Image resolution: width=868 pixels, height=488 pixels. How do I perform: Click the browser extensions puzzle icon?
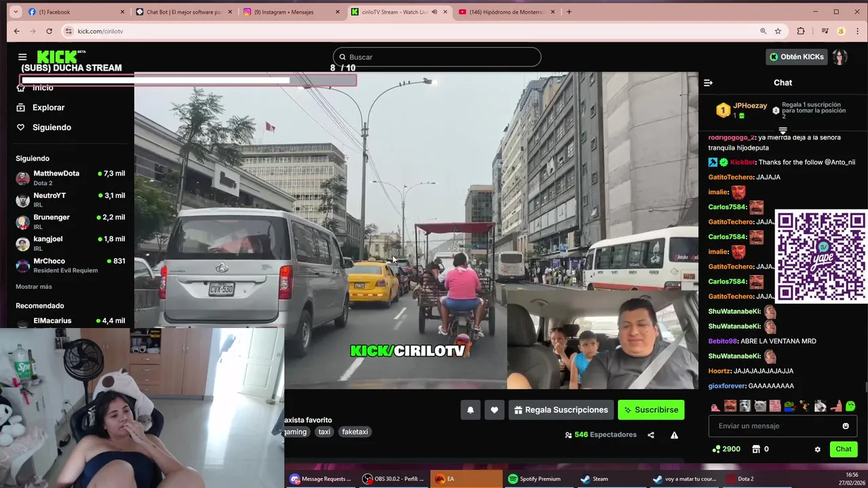click(x=801, y=31)
